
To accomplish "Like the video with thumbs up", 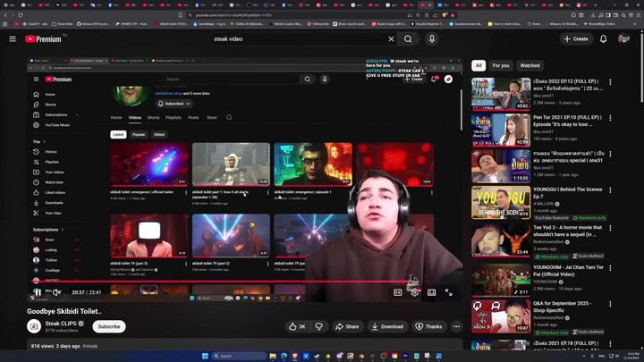I will coord(297,327).
